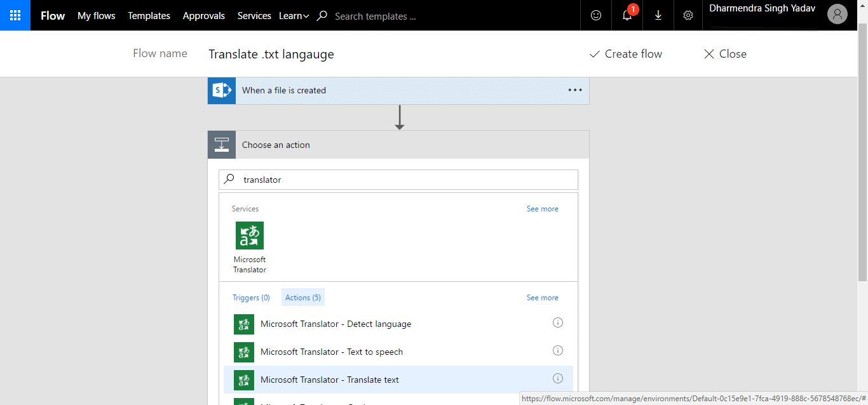
Task: Click the search magnifier in top bar
Action: (322, 16)
